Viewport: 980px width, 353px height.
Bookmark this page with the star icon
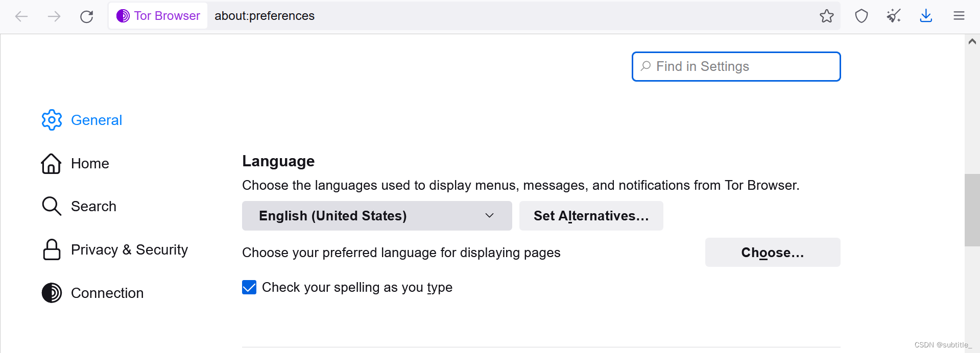(826, 16)
